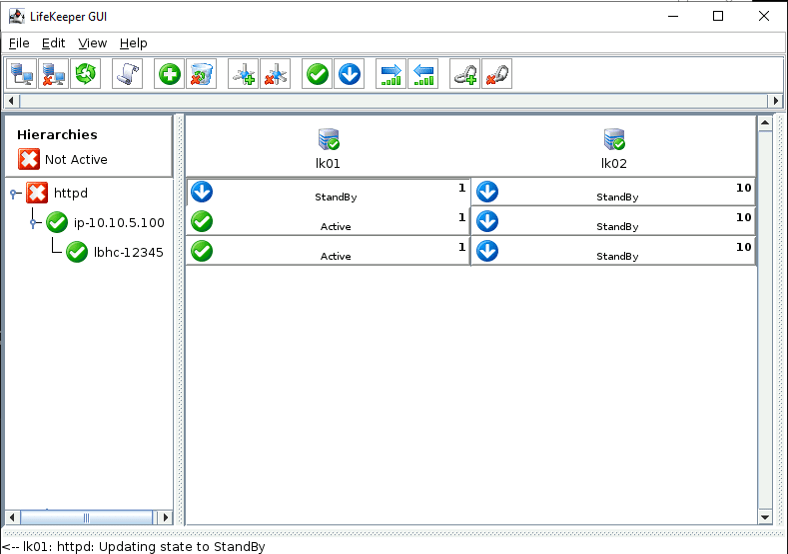Click ip-10.10.5.100 StandBy icon on lk02
The width and height of the screenshot is (788, 554).
[487, 222]
